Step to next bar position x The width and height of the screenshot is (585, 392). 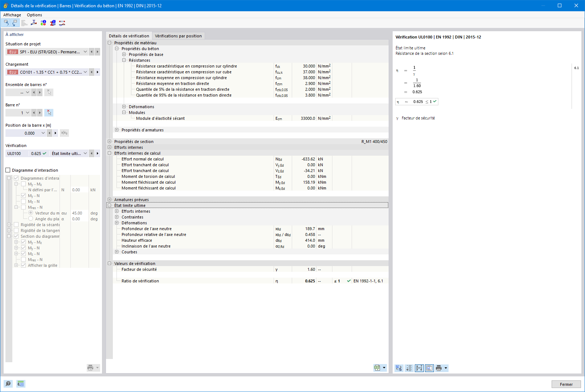pyautogui.click(x=56, y=133)
